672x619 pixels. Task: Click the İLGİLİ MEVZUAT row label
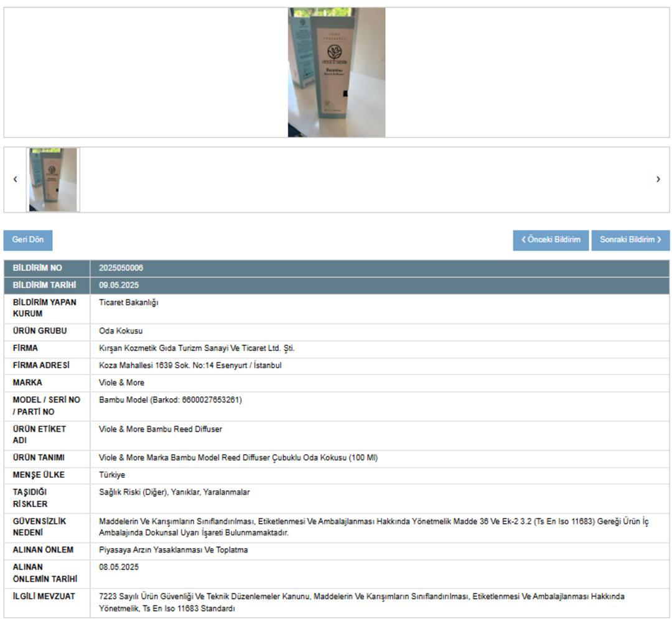(x=44, y=597)
